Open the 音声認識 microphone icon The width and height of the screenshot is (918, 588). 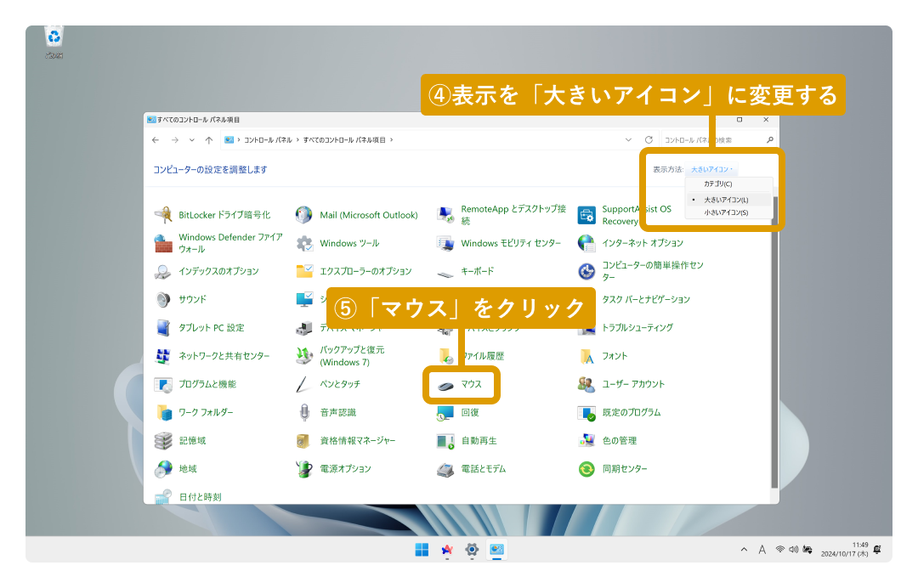[x=304, y=412]
